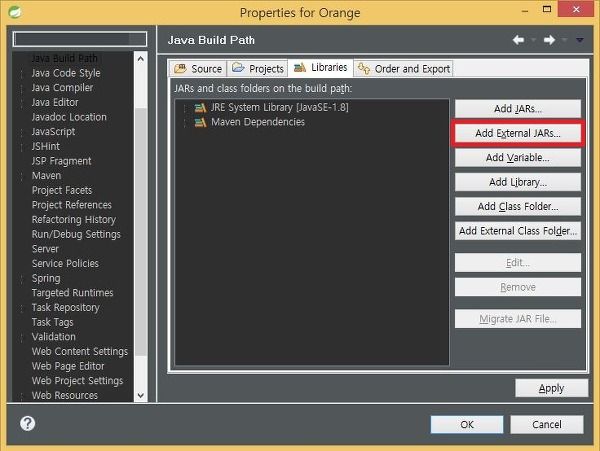Select JavaScript in sidebar
Screen dimensions: 600x451
click(x=53, y=132)
